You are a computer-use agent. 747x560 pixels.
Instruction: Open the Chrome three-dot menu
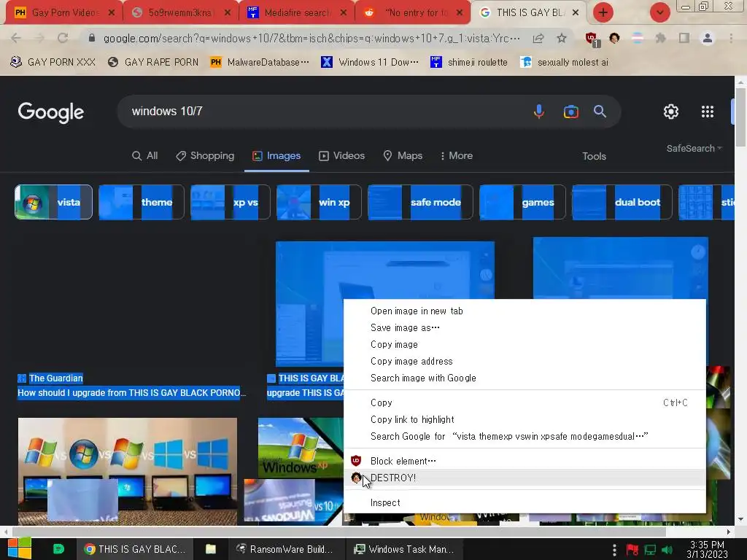pyautogui.click(x=731, y=38)
